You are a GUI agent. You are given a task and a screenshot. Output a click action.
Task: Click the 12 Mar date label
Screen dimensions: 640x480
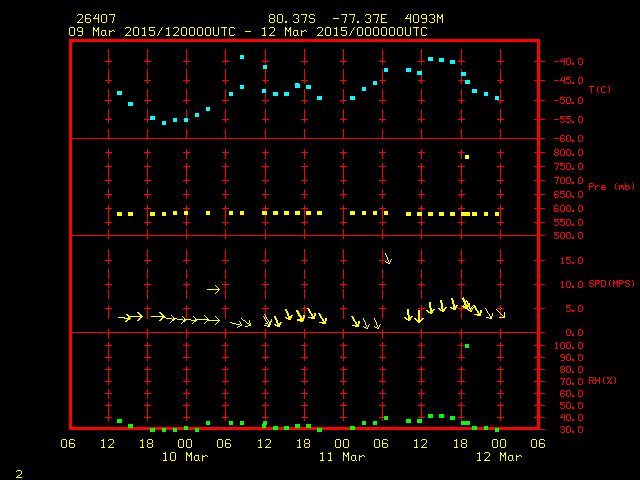(x=499, y=457)
